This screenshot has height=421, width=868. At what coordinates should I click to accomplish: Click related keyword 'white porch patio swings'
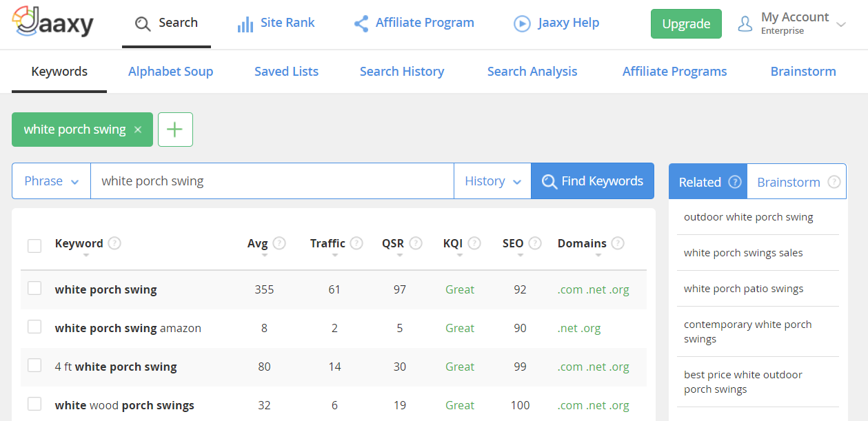744,289
